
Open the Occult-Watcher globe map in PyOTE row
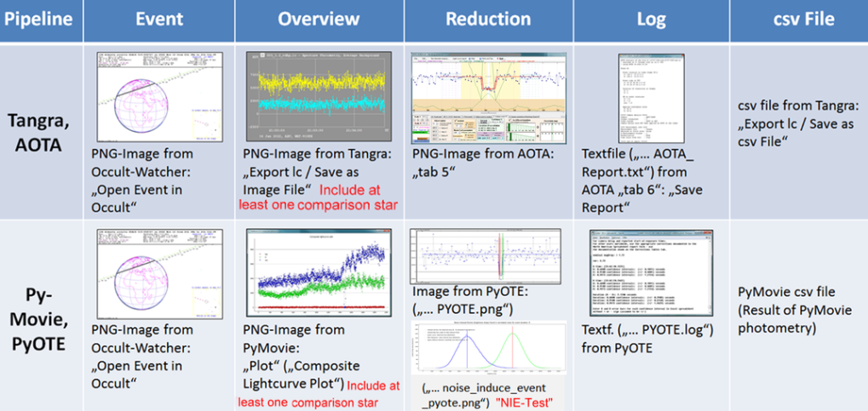pos(160,272)
